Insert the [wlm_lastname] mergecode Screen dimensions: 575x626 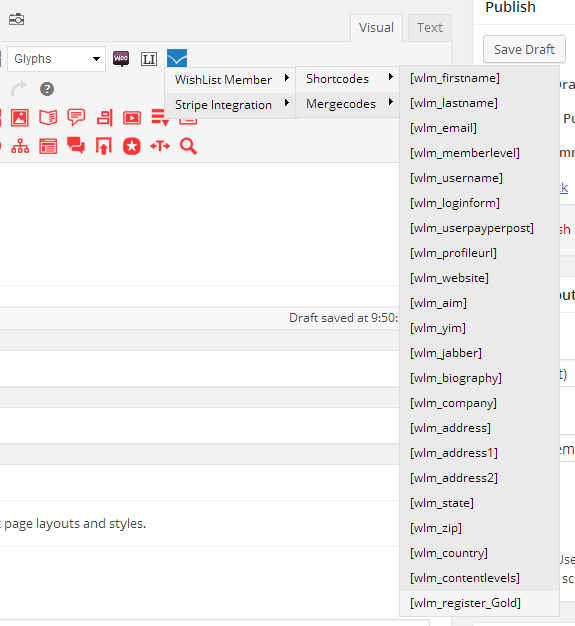(x=479, y=103)
